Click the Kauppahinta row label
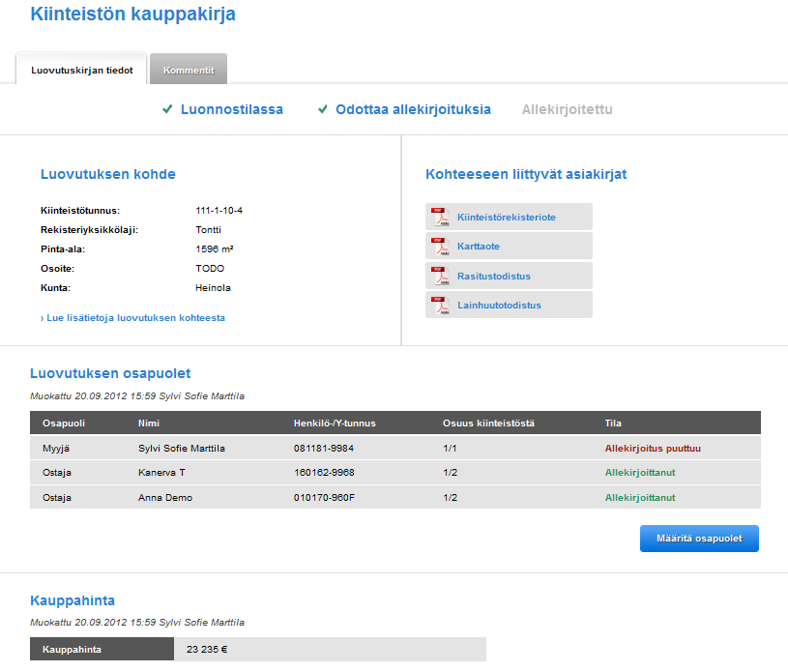Viewport: 788px width, 672px height. click(72, 649)
